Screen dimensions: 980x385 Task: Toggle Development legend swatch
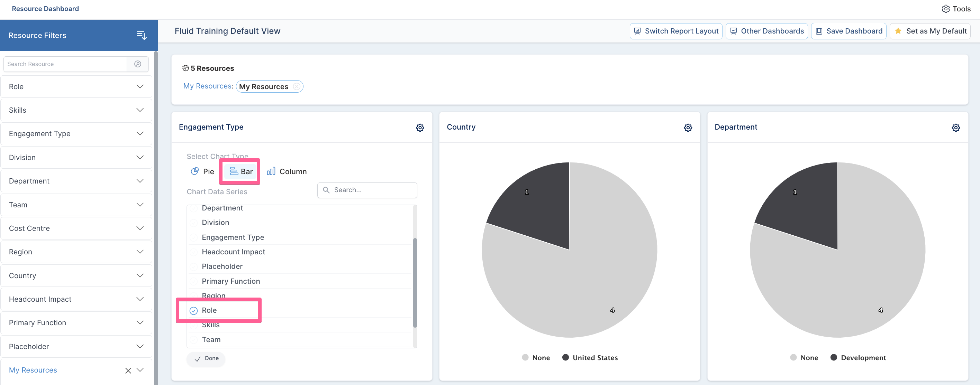(834, 357)
